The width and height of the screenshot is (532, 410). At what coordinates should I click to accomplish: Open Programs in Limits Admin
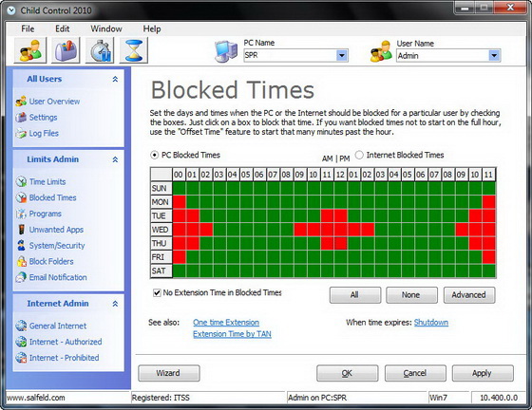46,214
